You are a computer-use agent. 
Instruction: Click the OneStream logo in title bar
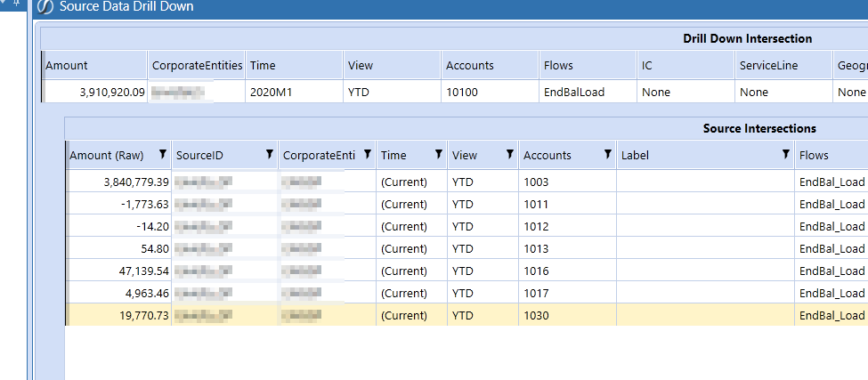click(45, 6)
